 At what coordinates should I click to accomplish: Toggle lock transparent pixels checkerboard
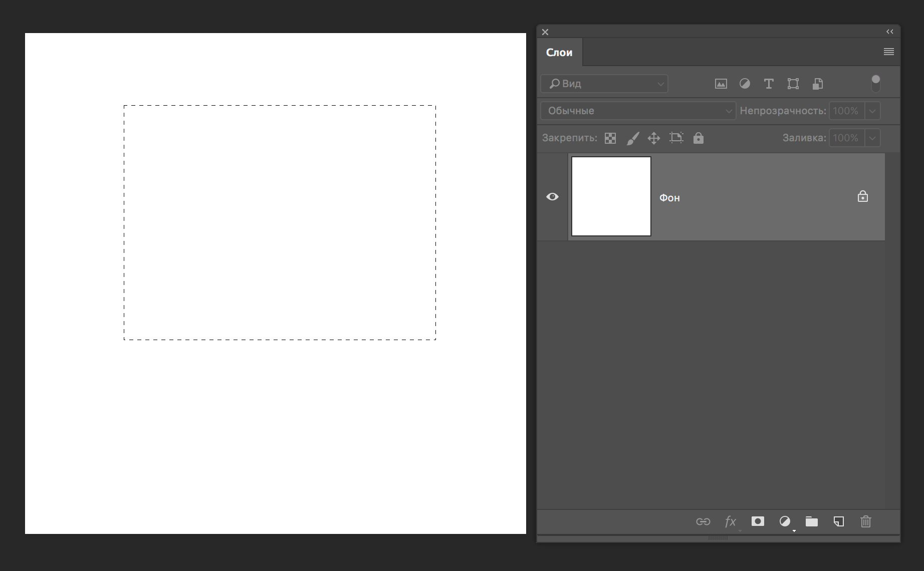[610, 138]
